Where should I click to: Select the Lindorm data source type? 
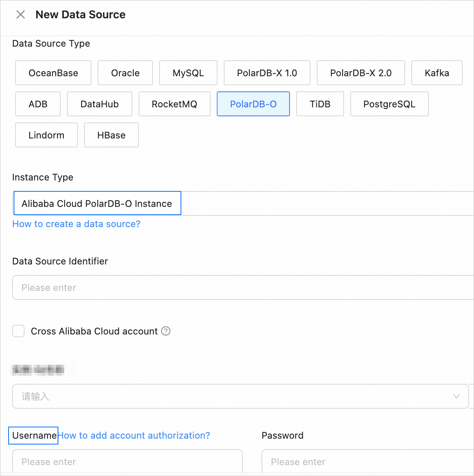46,135
